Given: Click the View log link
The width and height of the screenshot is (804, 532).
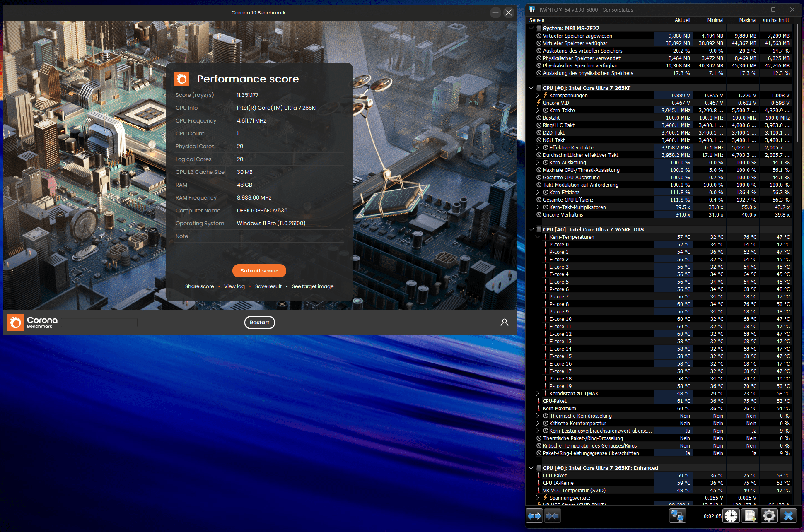Looking at the screenshot, I should click(234, 286).
